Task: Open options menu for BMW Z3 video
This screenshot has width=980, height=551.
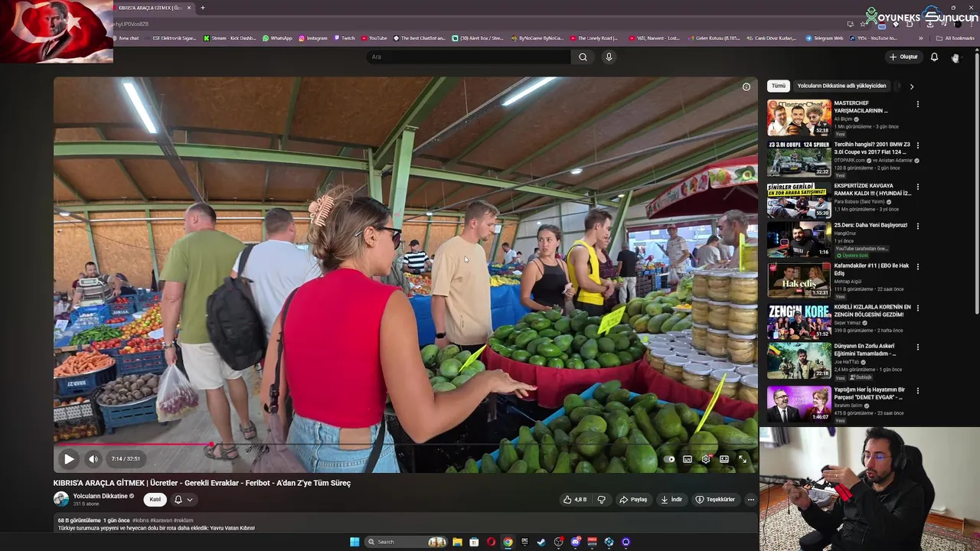Action: click(x=918, y=145)
